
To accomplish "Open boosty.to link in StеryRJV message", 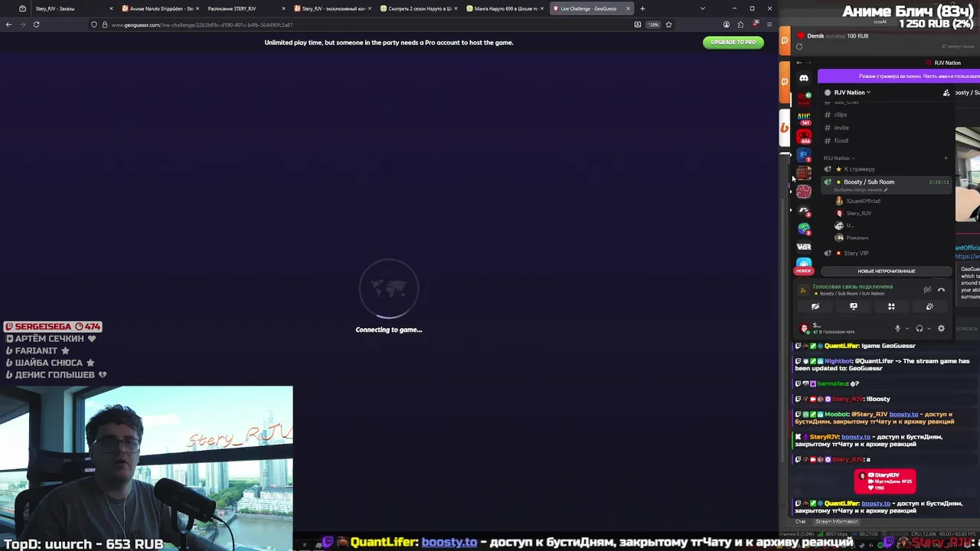I will point(855,437).
